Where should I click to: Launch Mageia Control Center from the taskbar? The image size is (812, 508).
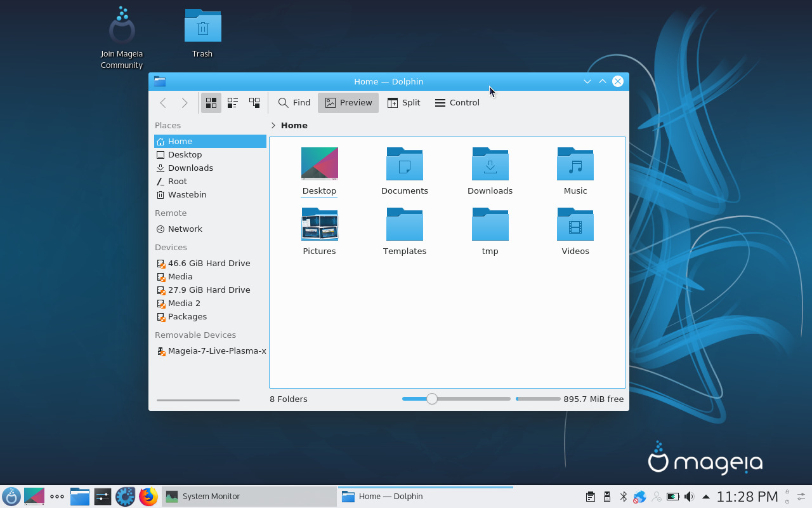[126, 497]
